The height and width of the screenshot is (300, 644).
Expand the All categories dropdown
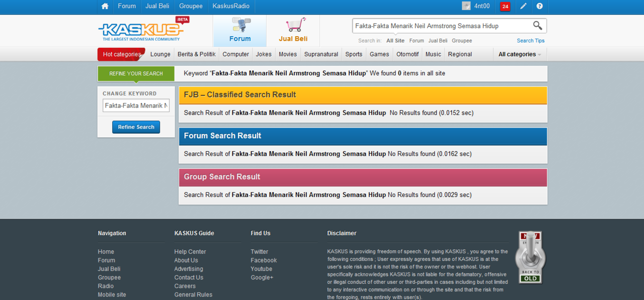(x=520, y=54)
